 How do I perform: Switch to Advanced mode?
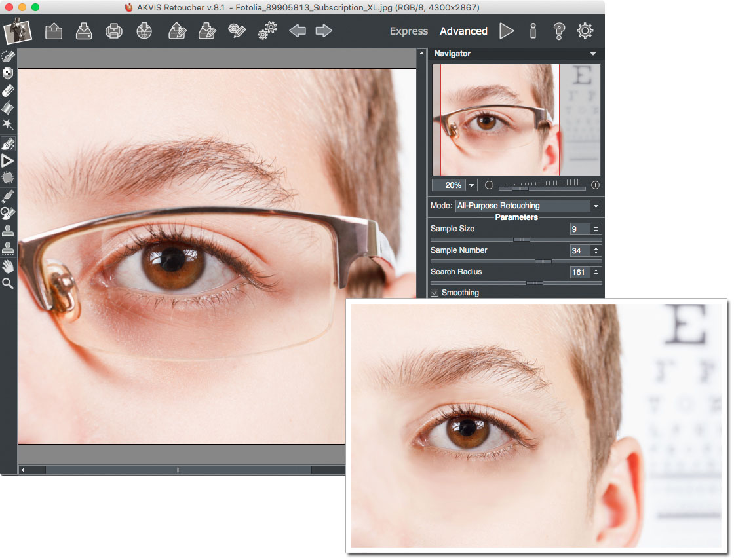coord(463,31)
